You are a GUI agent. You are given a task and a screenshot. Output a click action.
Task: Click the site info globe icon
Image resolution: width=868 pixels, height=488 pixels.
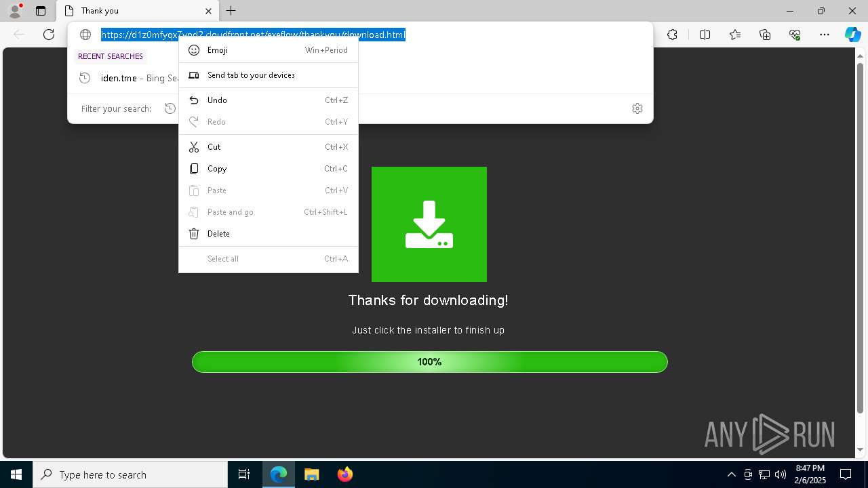85,35
